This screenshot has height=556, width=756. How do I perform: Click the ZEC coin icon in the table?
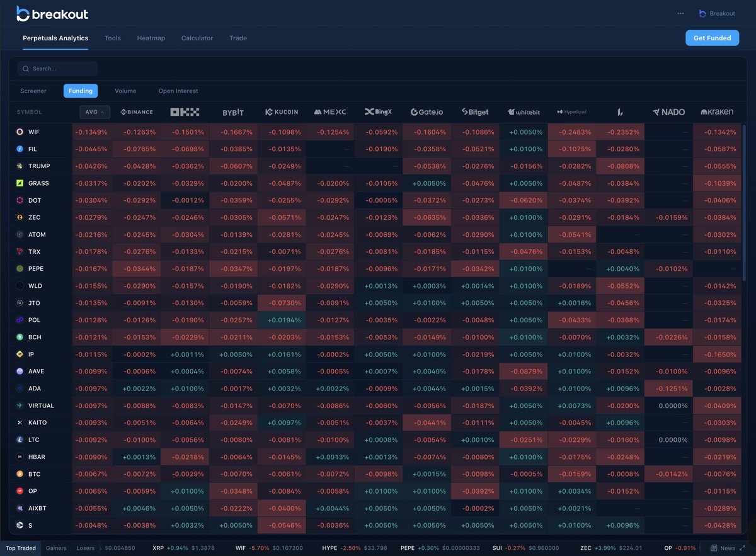click(20, 217)
